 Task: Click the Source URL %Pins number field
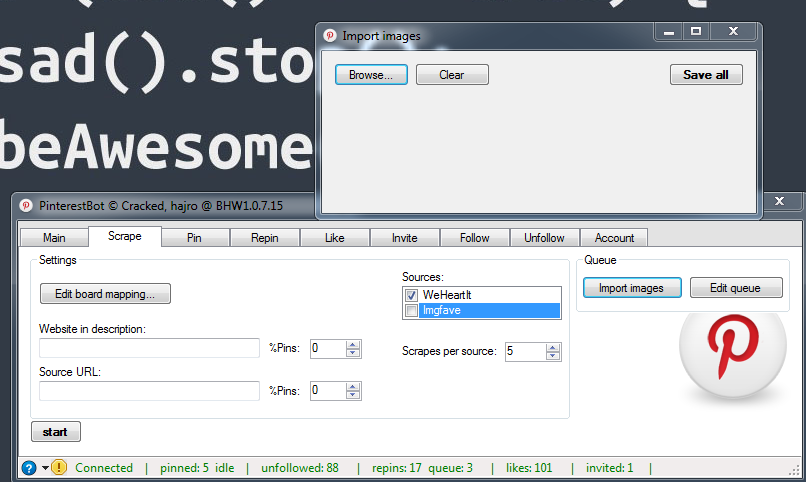[328, 391]
